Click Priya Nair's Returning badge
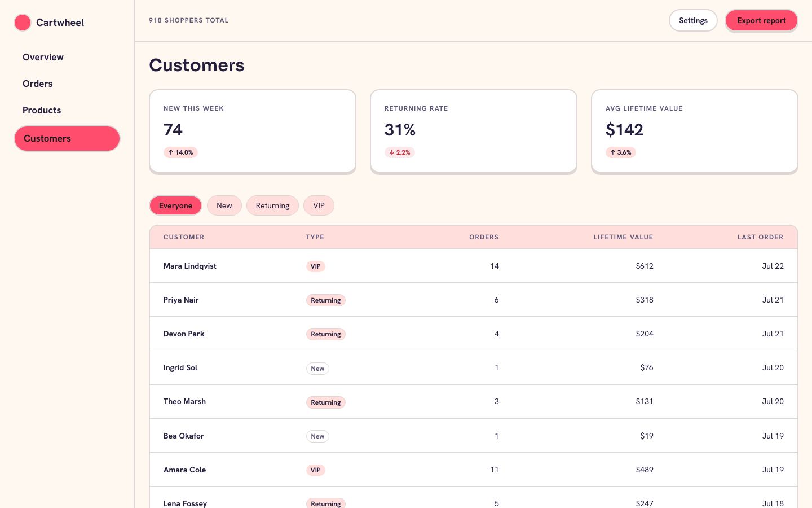Screen dimensions: 812x508 click(x=325, y=300)
